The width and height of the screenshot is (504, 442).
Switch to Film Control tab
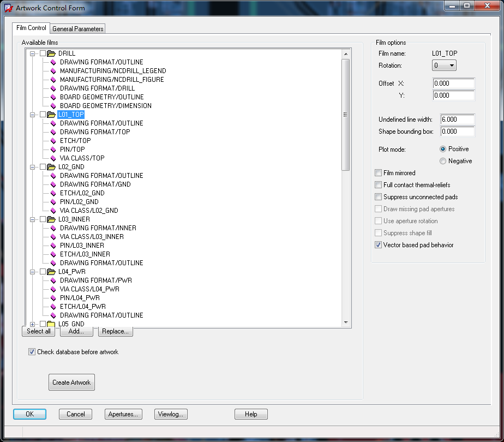(x=31, y=28)
